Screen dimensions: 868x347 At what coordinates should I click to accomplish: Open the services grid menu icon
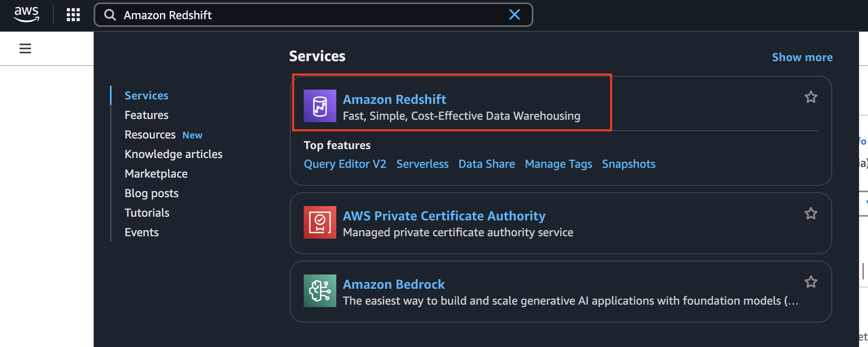[73, 15]
